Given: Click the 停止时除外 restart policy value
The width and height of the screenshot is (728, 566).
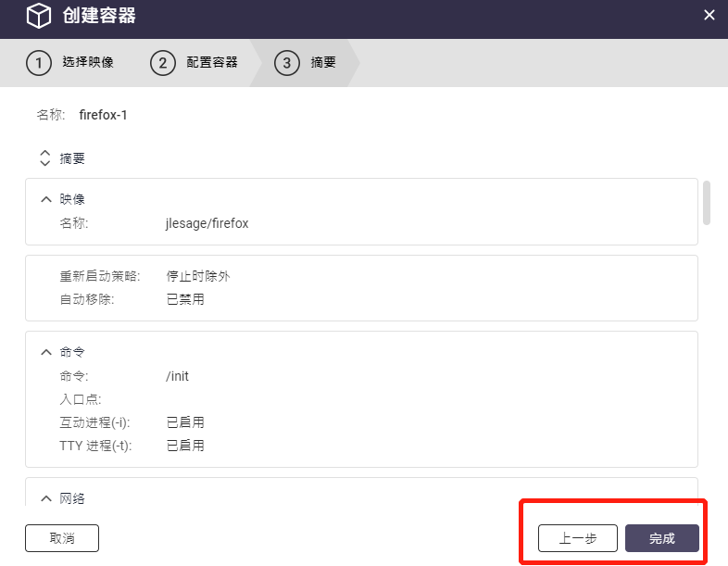Looking at the screenshot, I should 197,276.
